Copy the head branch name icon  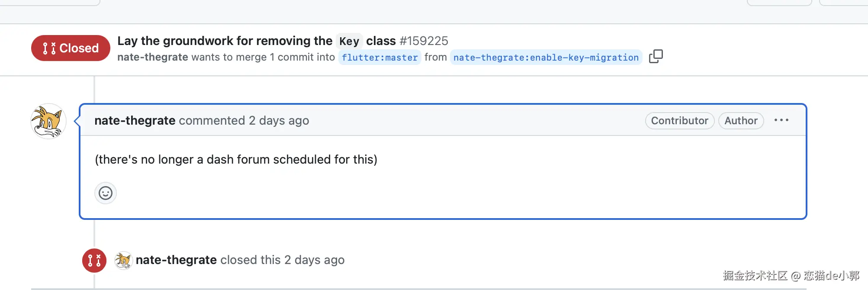[x=656, y=56]
